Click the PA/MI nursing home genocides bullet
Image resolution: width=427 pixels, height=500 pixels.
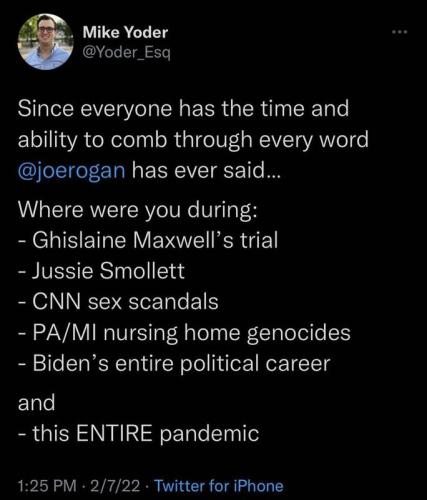(184, 333)
